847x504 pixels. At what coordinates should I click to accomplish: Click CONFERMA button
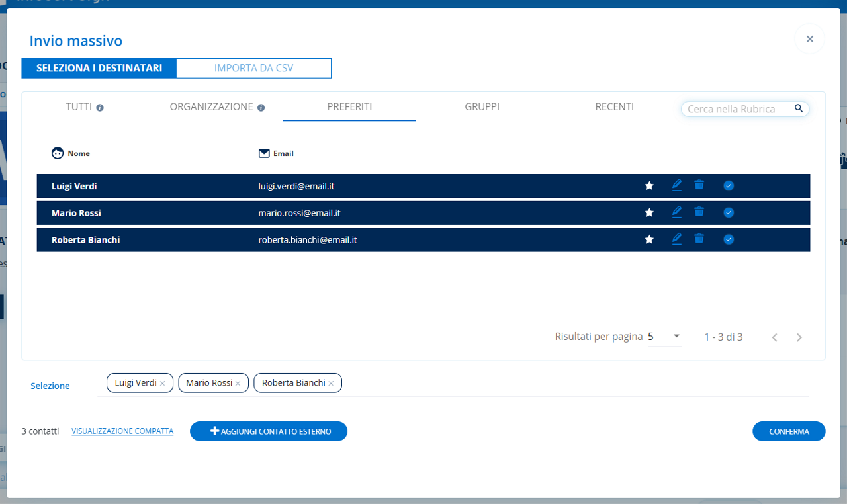click(x=789, y=431)
